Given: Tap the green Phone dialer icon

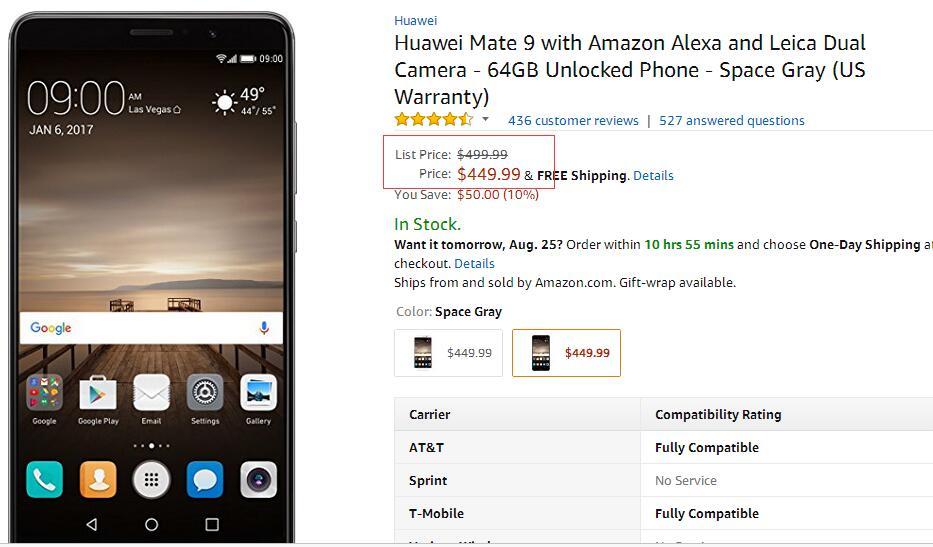Looking at the screenshot, I should (x=45, y=479).
